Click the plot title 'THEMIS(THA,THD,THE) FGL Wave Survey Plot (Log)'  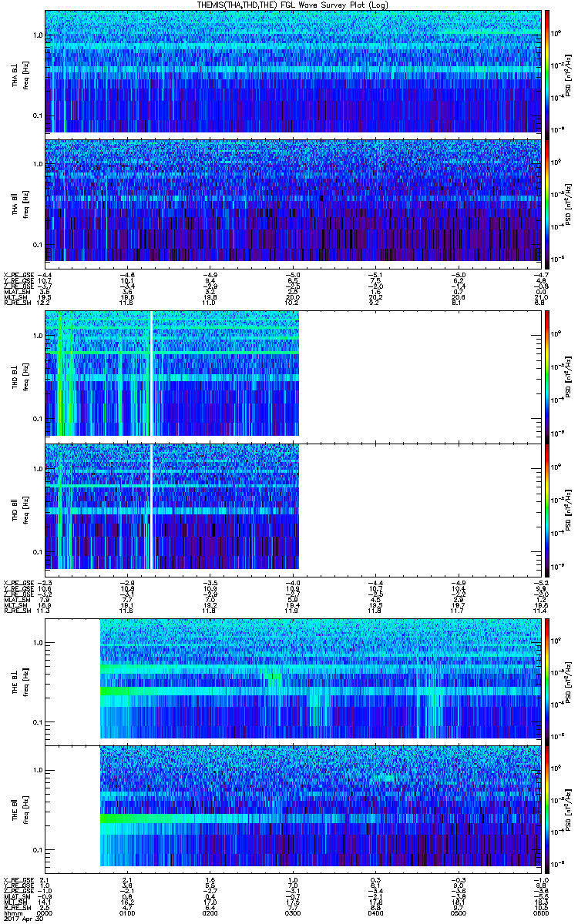coord(293,5)
